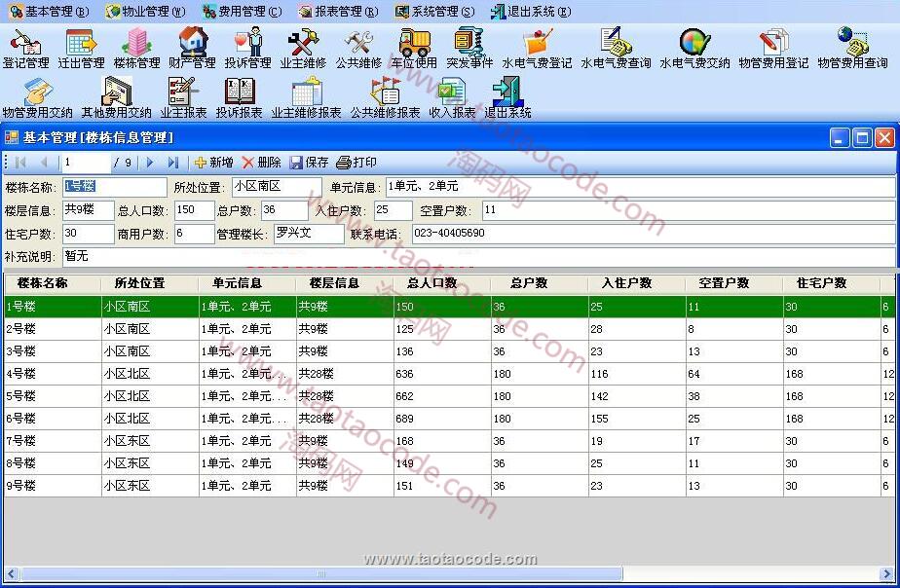Click the 财产管理 property icon
900x588 pixels.
tap(192, 48)
